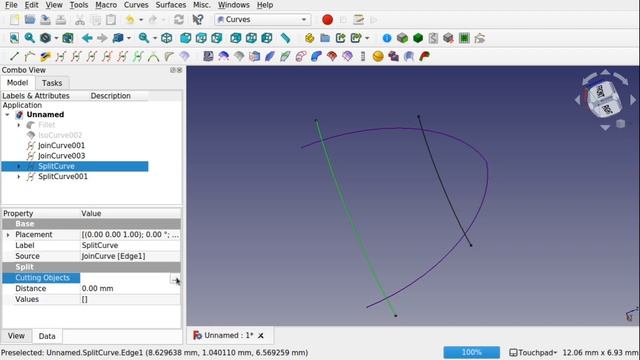The width and height of the screenshot is (640, 360).
Task: Rotate view with navigation cube right arrow
Action: (633, 100)
